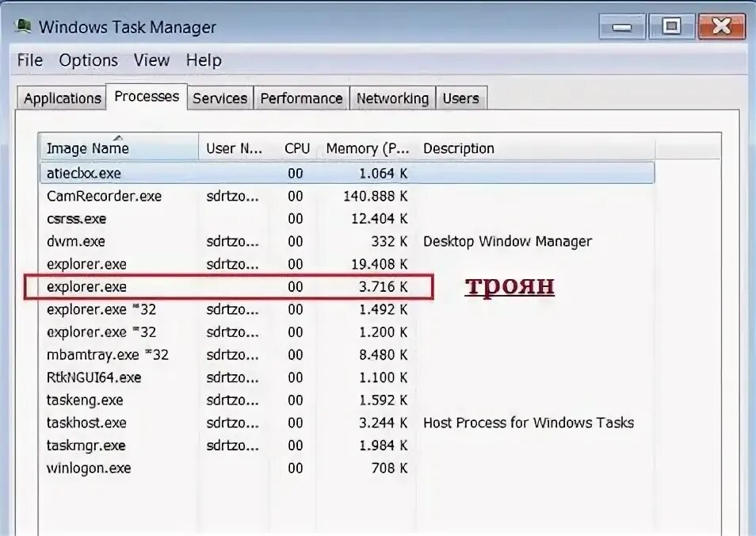Viewport: 756px width, 536px height.
Task: Click the 1.592 K memory value
Action: [x=383, y=400]
